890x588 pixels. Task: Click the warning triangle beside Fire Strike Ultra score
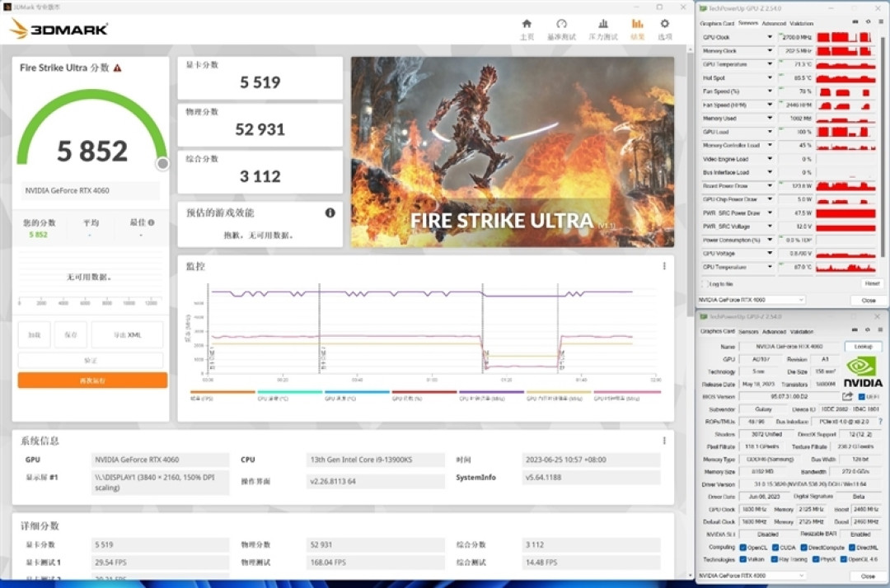(118, 68)
